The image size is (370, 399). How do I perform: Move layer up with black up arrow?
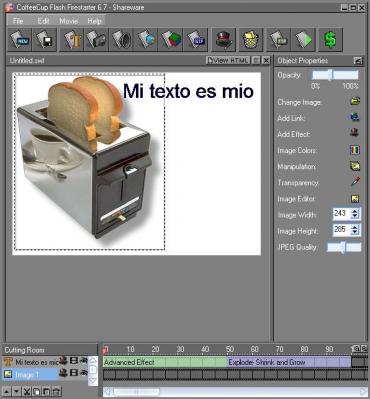pos(7,391)
